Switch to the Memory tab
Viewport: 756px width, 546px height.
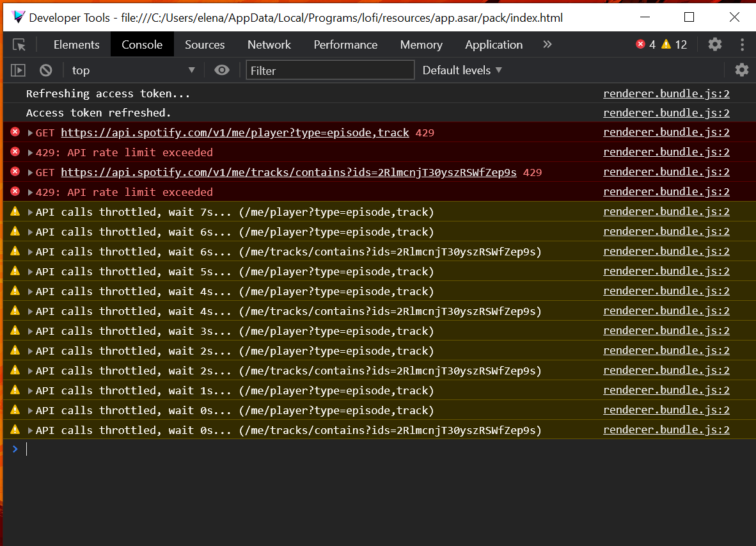coord(421,45)
